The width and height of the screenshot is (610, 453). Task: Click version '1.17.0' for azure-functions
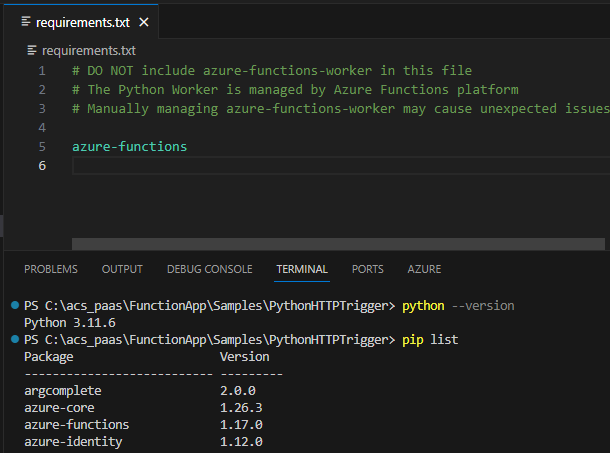click(x=241, y=425)
